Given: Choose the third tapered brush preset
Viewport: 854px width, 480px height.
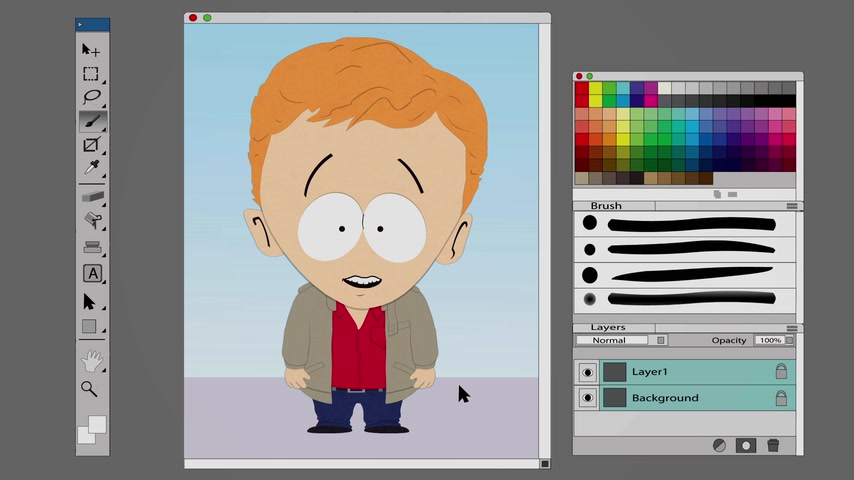Looking at the screenshot, I should 685,275.
